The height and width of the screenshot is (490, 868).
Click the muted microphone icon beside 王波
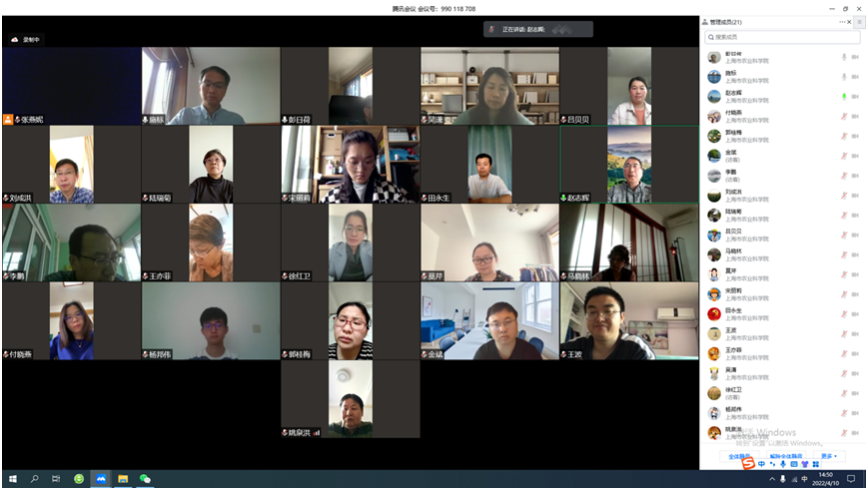843,331
